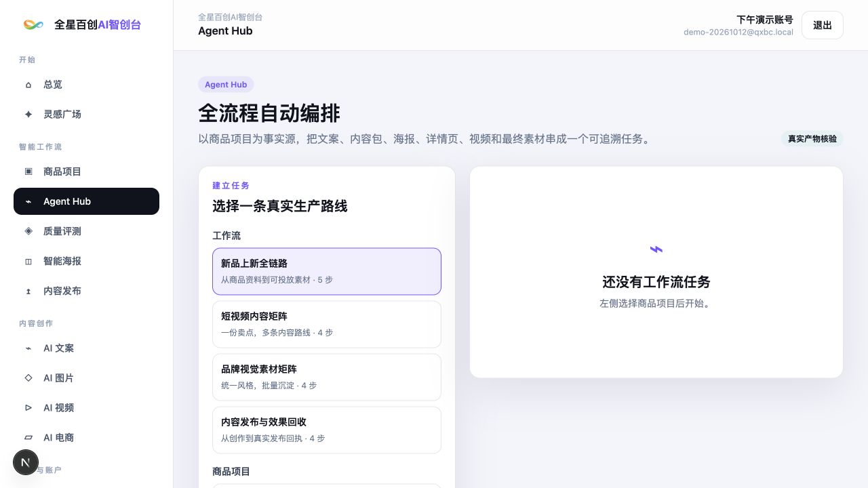Screen dimensions: 868x488
Task: Click the purple lightning icon in empty task panel
Action: (x=656, y=249)
